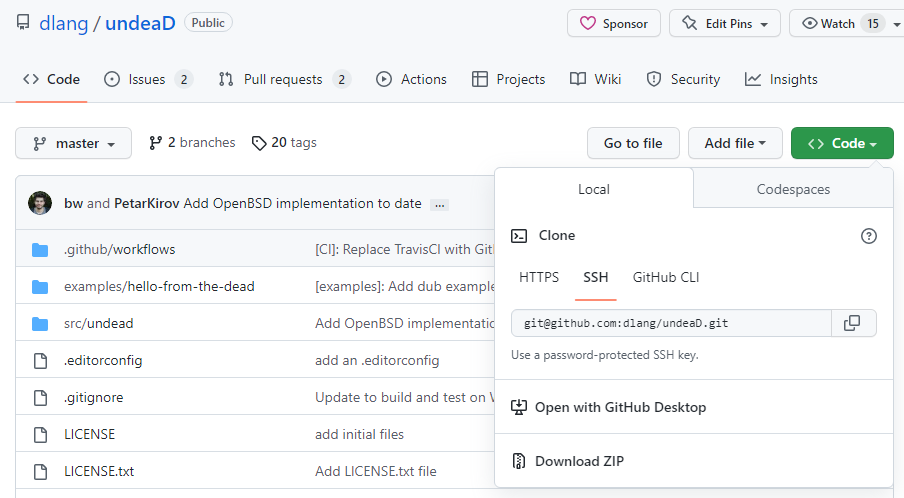This screenshot has width=904, height=498.
Task: Click Open with GitHub Desktop
Action: [620, 407]
